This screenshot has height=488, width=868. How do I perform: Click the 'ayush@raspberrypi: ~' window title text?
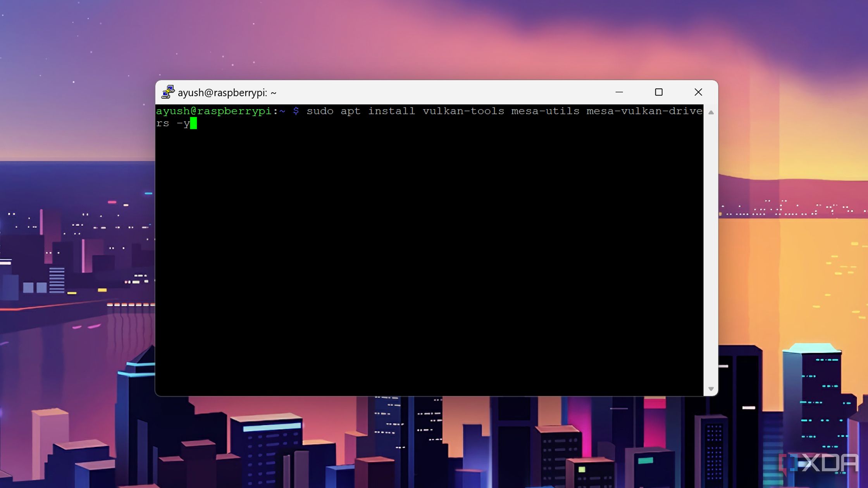point(227,93)
